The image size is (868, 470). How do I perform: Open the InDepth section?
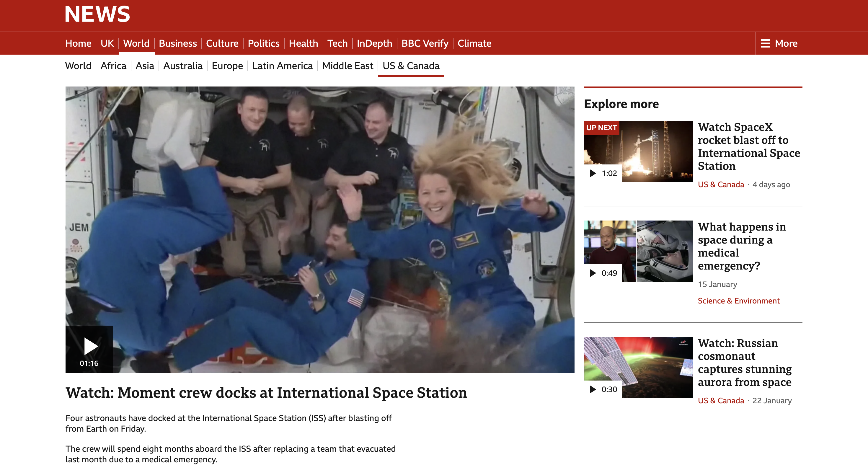(374, 43)
